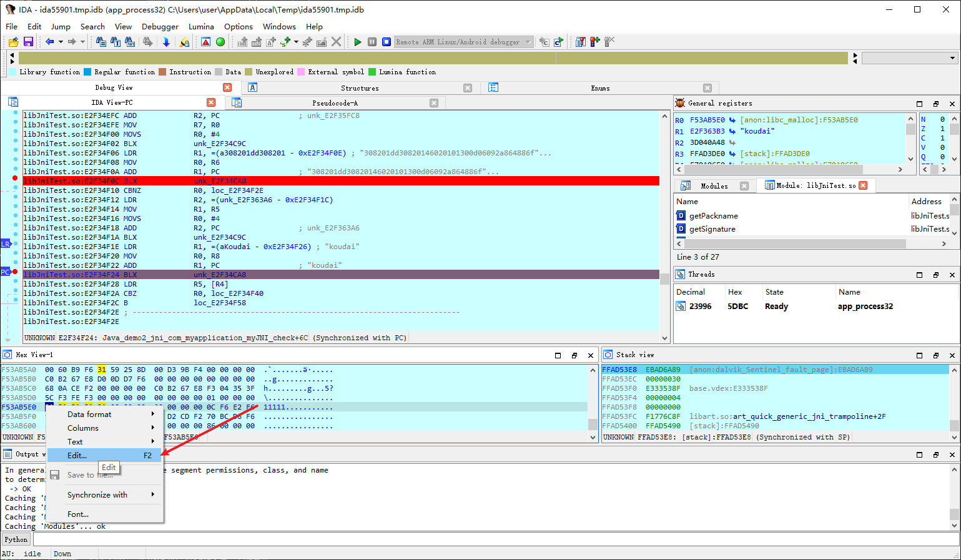The height and width of the screenshot is (560, 961).
Task: Click the make string (A) toolbar icon
Action: click(x=271, y=42)
